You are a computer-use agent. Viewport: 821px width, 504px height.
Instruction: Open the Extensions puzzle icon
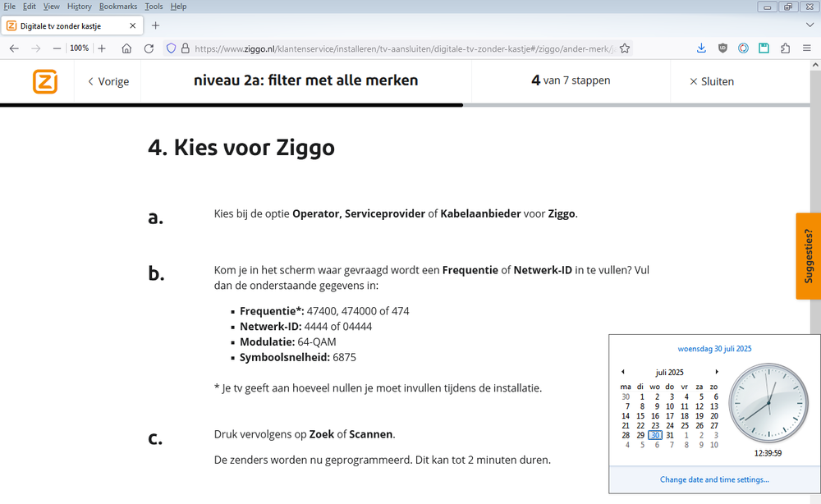785,48
